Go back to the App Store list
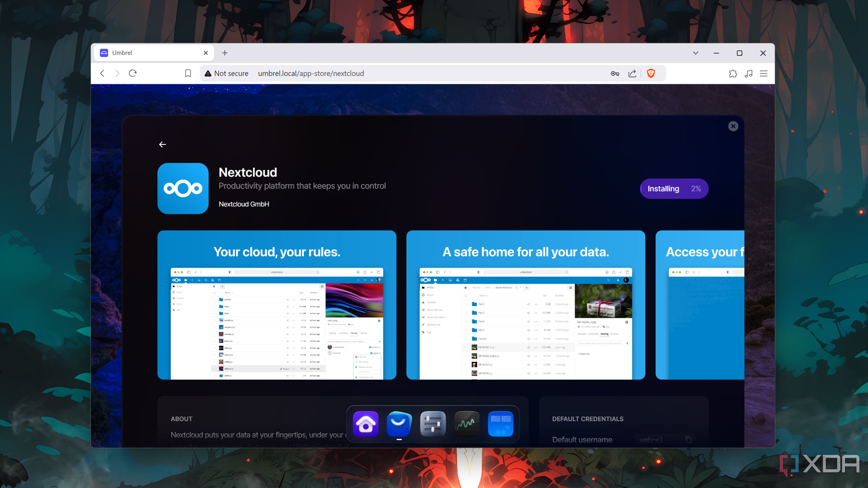Image resolution: width=868 pixels, height=488 pixels. 163,145
